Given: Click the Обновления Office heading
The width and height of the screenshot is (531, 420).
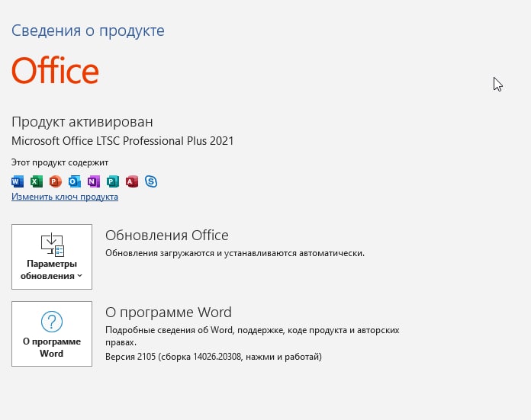Looking at the screenshot, I should (x=167, y=236).
